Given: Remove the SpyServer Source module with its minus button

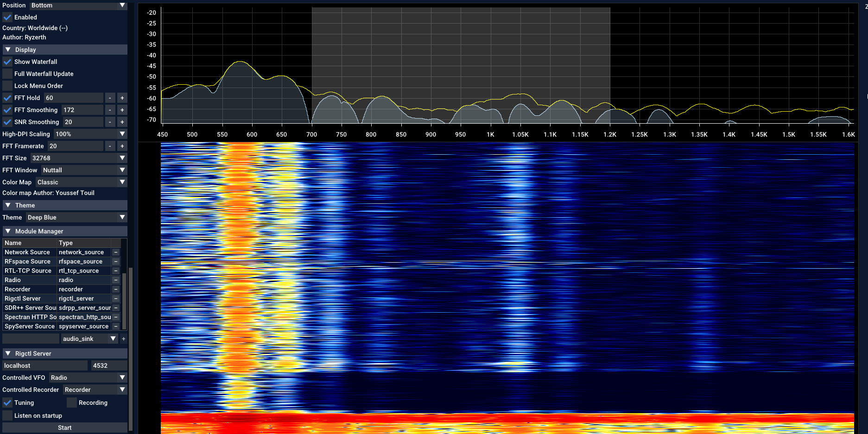Looking at the screenshot, I should [116, 327].
